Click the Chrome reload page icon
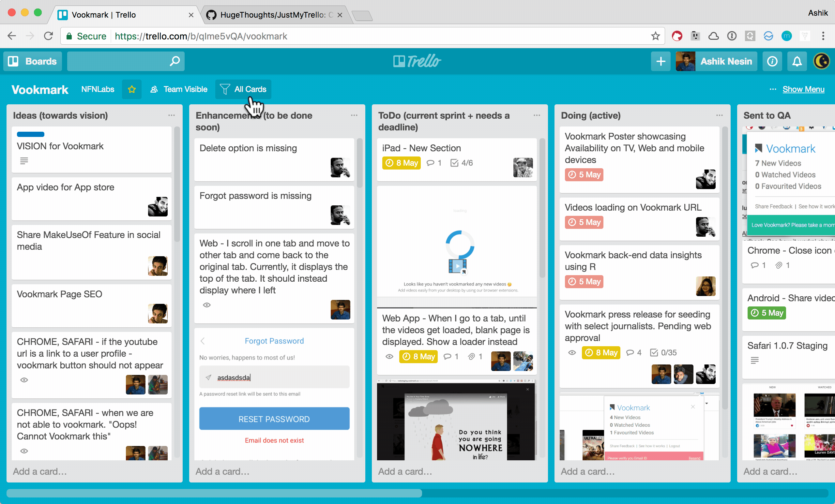The width and height of the screenshot is (835, 504). [49, 36]
